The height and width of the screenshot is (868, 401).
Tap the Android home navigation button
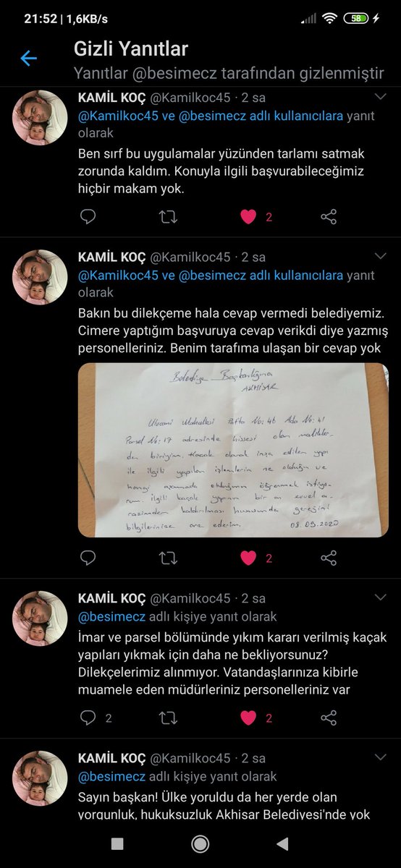tap(200, 843)
